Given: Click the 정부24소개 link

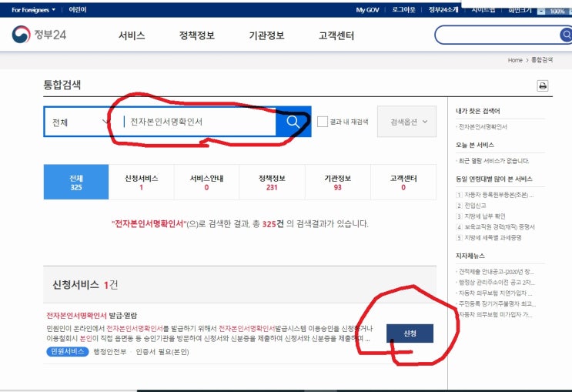Looking at the screenshot, I should (x=443, y=10).
